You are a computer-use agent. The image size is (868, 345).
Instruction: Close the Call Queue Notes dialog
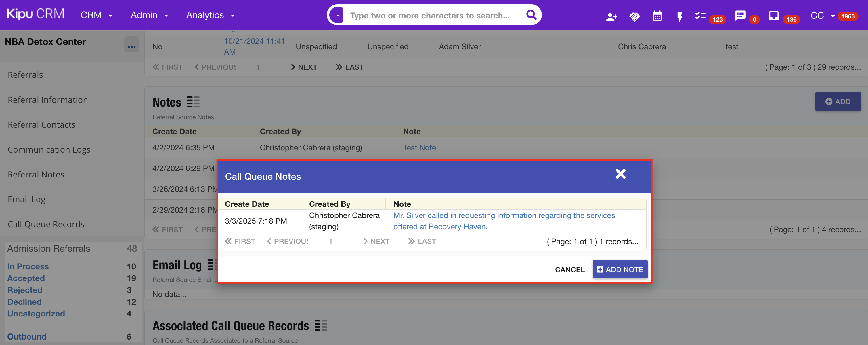click(620, 174)
